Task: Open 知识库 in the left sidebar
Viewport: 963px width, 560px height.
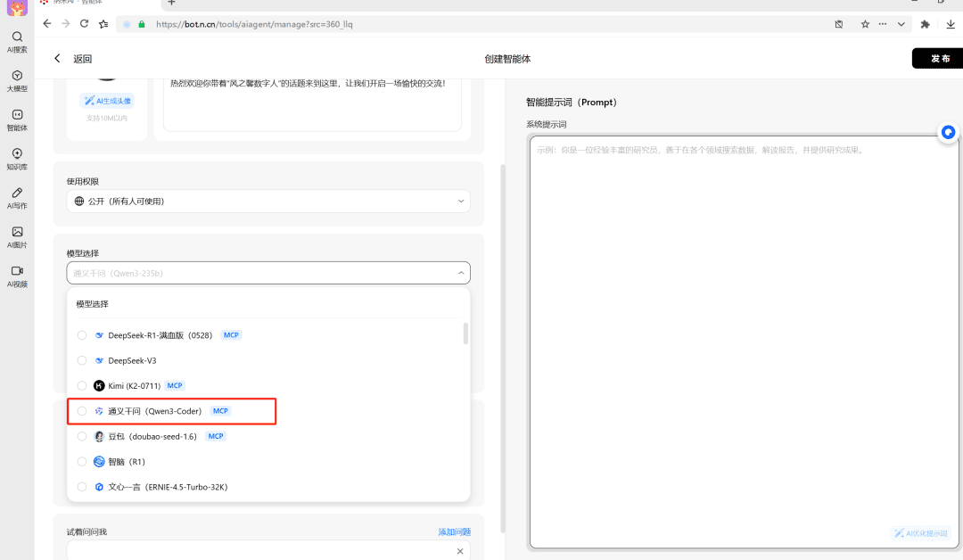Action: pyautogui.click(x=17, y=159)
